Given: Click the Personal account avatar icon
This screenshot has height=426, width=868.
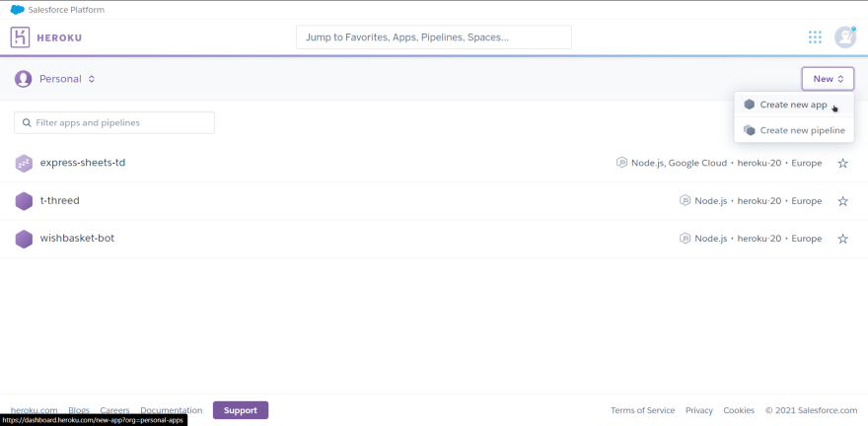Looking at the screenshot, I should (24, 79).
